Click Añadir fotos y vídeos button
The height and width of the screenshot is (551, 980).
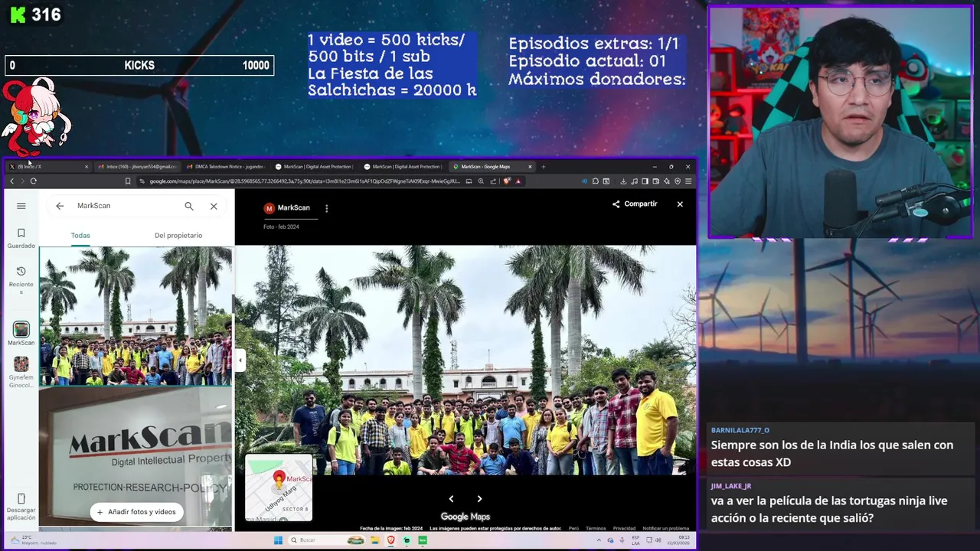click(136, 512)
